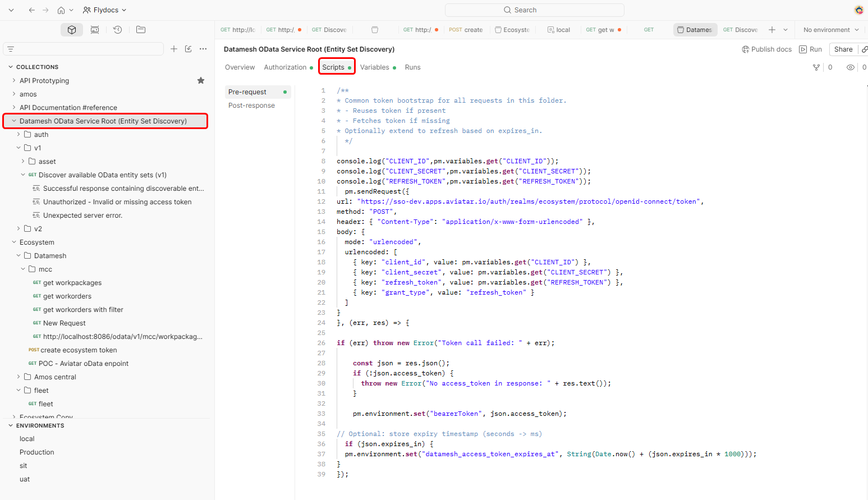
Task: Expand the workspace Flydocs dropdown
Action: pyautogui.click(x=104, y=10)
